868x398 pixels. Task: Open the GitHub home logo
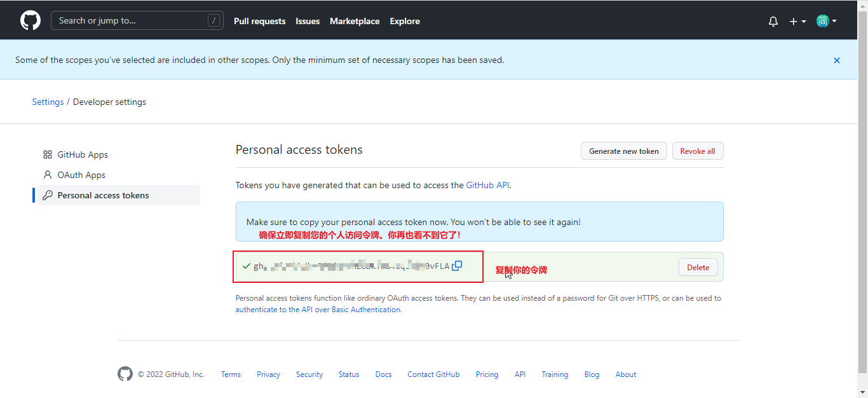[31, 20]
